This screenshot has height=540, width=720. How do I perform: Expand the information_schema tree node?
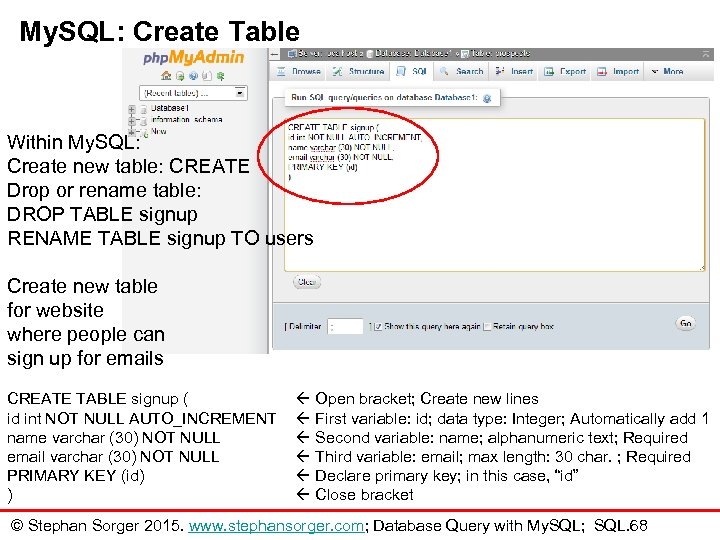132,121
